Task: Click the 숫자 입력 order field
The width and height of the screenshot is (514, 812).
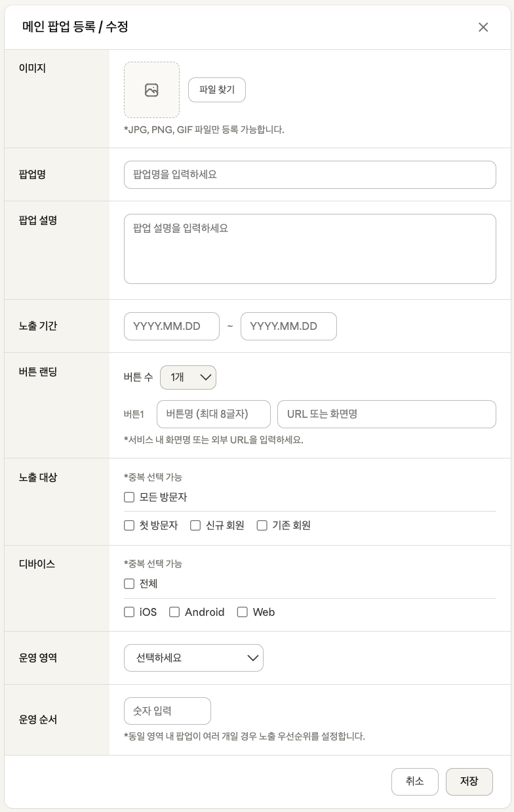Action: click(x=167, y=711)
